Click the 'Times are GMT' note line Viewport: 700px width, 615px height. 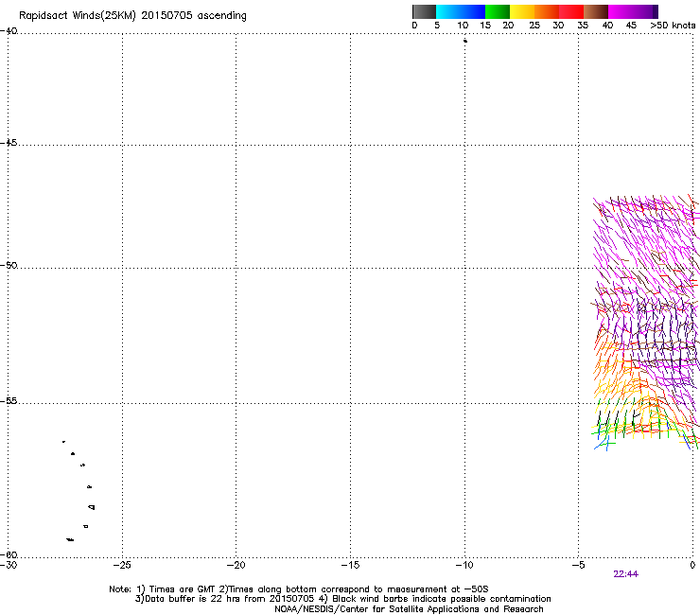coord(299,589)
